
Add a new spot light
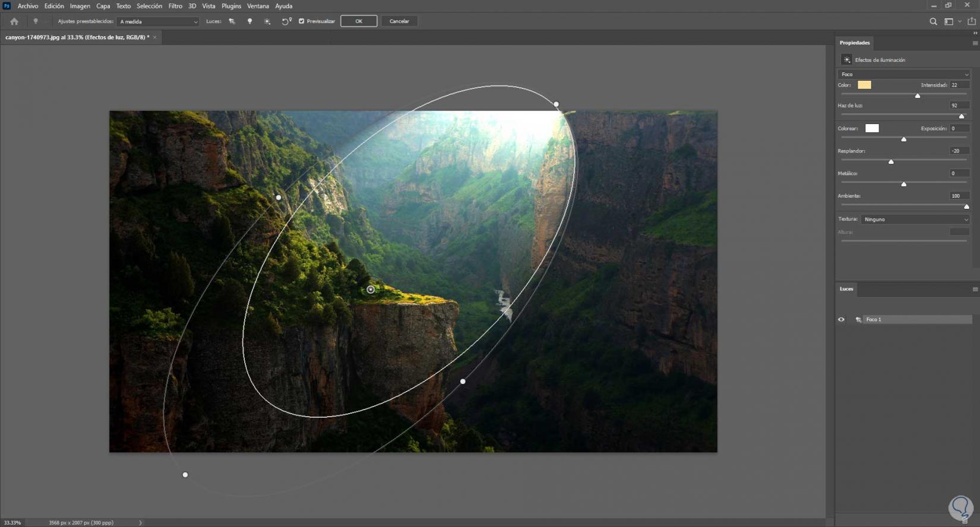coord(232,21)
